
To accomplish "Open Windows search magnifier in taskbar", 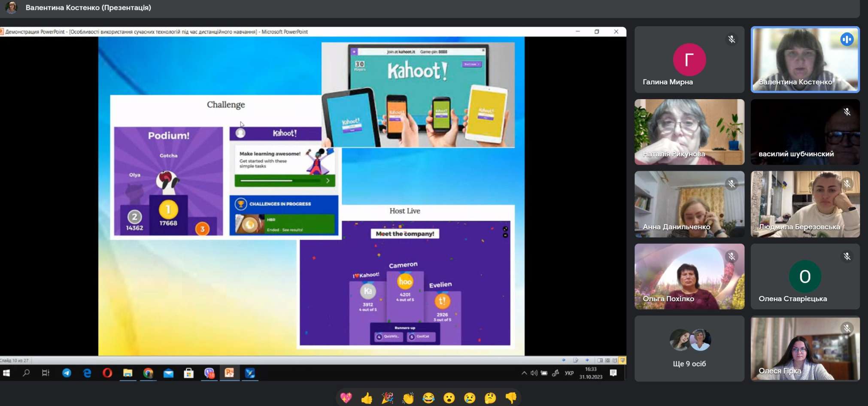I will point(26,373).
